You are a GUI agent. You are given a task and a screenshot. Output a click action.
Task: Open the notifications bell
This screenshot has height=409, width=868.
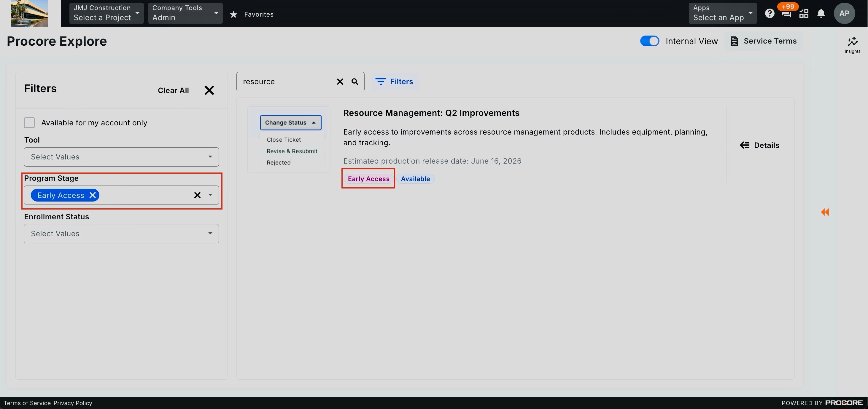tap(821, 13)
